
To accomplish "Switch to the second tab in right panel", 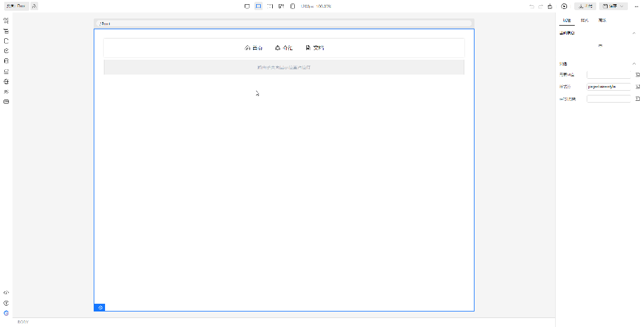I will pos(584,20).
